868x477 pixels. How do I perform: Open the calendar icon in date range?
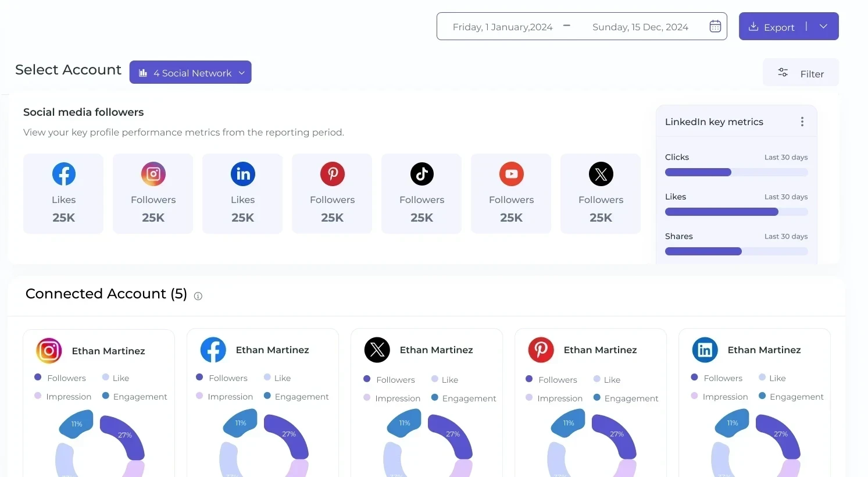[x=715, y=26]
